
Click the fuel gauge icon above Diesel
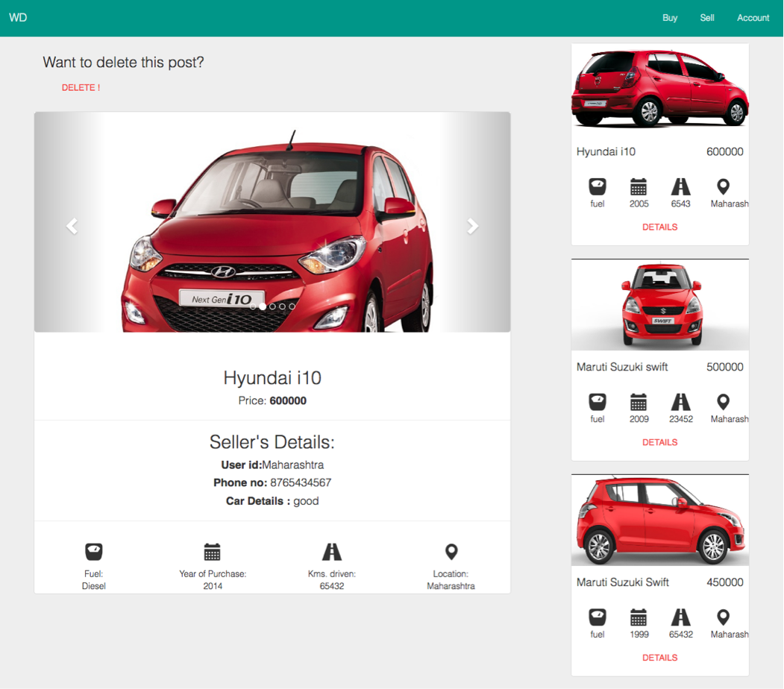coord(93,552)
